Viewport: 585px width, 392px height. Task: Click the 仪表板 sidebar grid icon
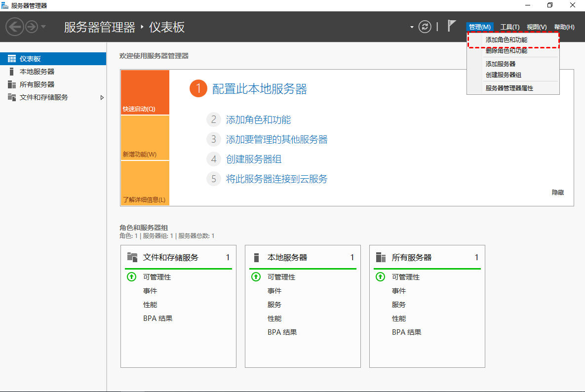12,59
